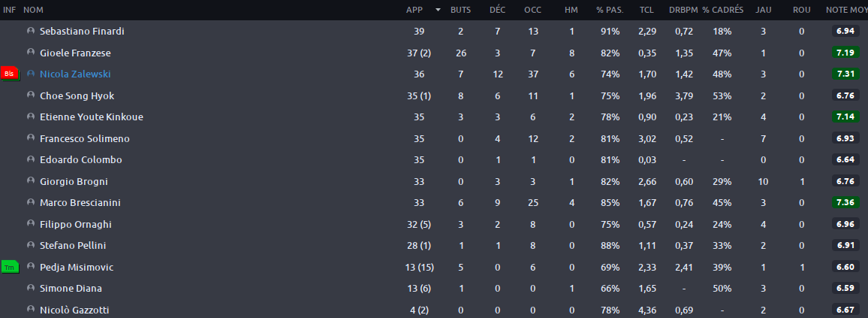Click the person icon next to Sebastiano Finardi
The width and height of the screenshot is (868, 318).
[x=31, y=31]
